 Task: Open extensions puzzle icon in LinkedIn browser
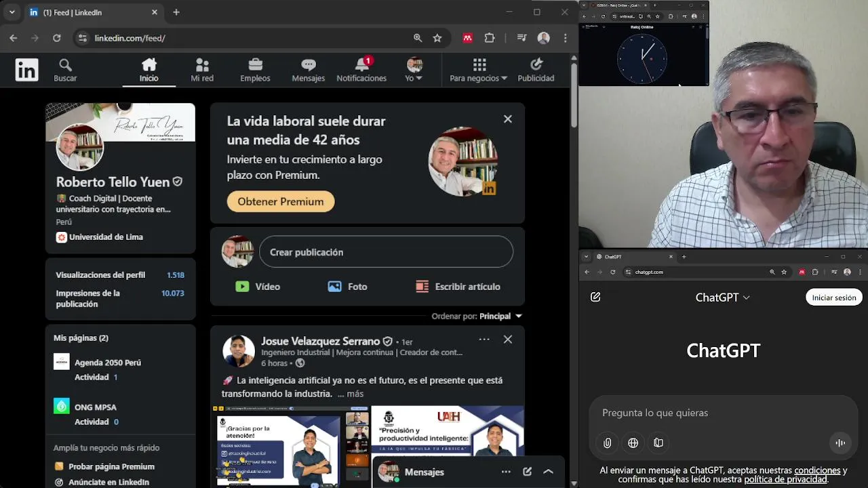click(490, 38)
